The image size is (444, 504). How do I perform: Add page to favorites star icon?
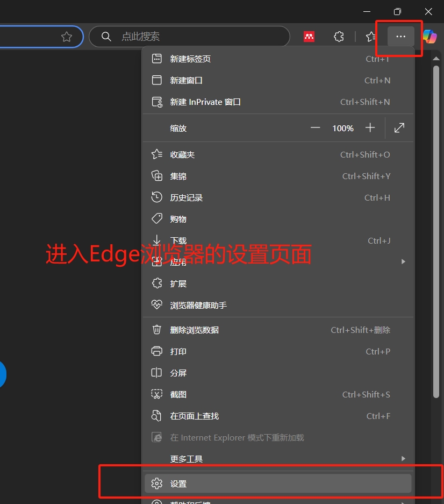(67, 37)
